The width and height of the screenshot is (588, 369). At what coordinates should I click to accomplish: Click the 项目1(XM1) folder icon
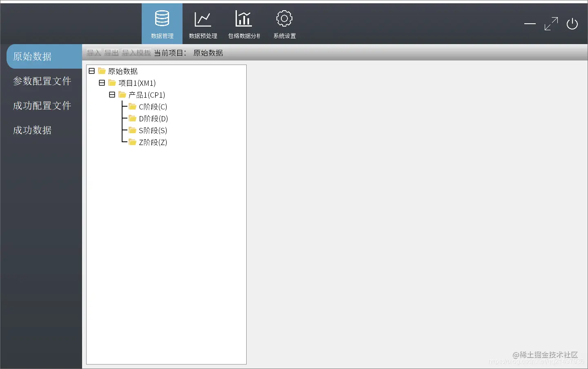112,83
